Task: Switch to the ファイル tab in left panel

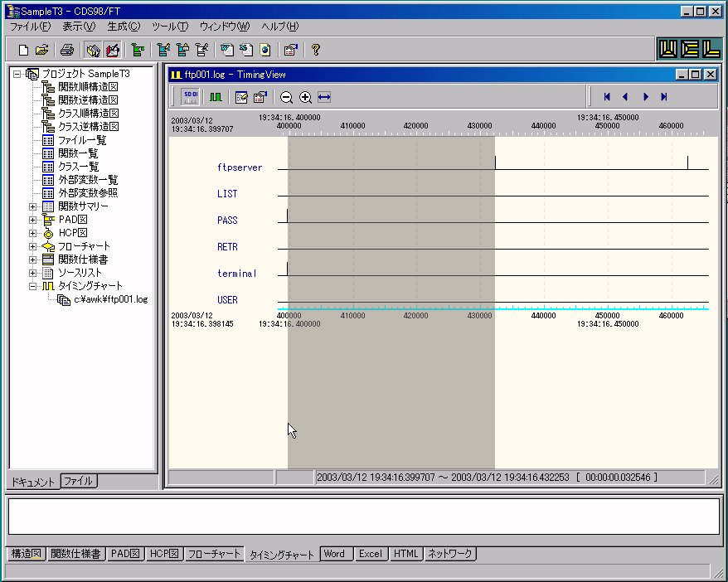Action: click(x=79, y=481)
